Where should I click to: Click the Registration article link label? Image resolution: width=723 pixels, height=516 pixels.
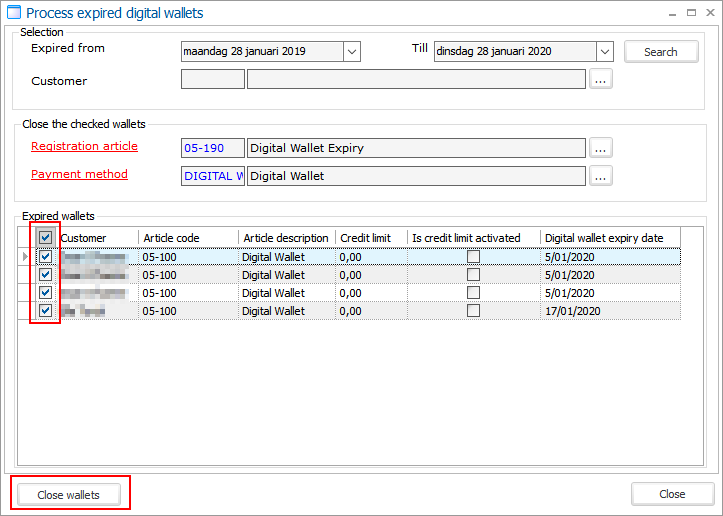(x=84, y=147)
